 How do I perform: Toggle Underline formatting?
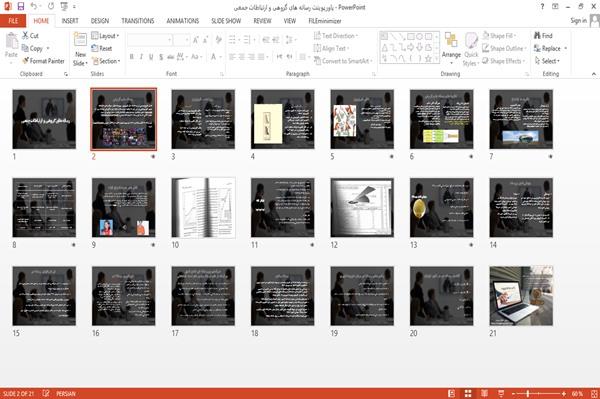(x=151, y=57)
